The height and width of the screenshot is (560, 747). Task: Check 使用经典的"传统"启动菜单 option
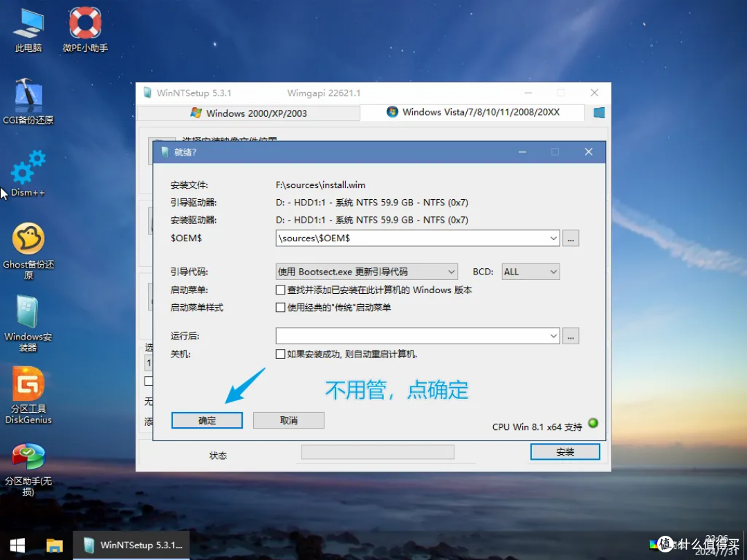click(x=280, y=308)
